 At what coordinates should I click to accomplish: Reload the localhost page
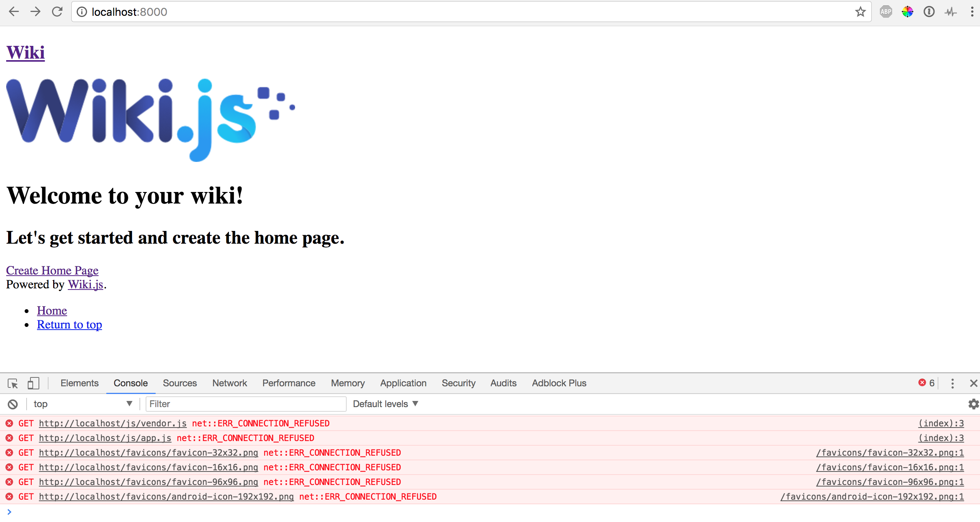57,12
